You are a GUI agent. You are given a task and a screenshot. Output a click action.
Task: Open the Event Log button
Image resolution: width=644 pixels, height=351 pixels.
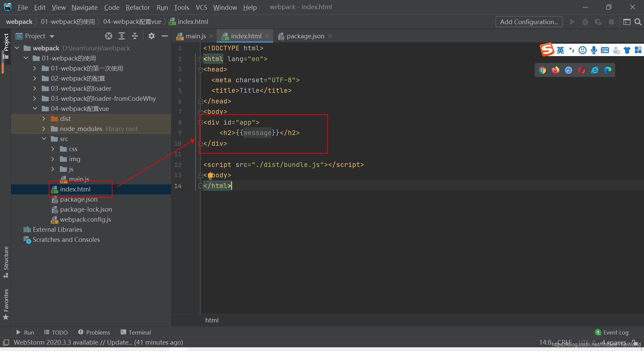pos(612,332)
